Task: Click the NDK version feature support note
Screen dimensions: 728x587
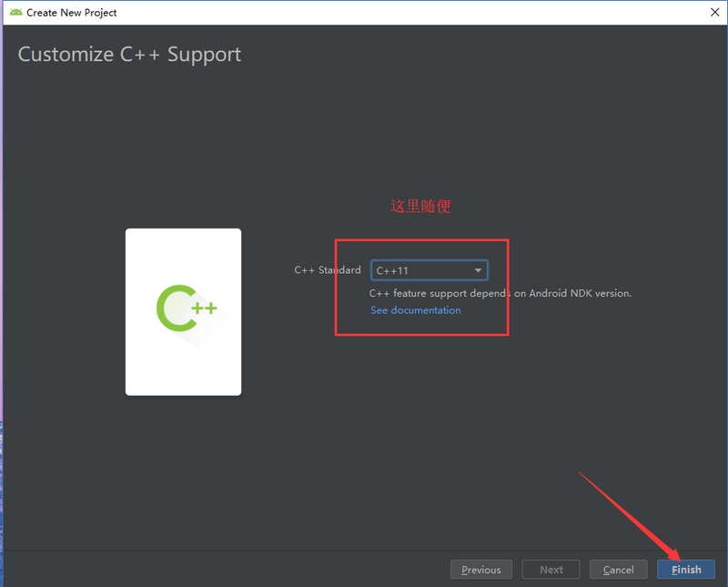Action: [500, 293]
